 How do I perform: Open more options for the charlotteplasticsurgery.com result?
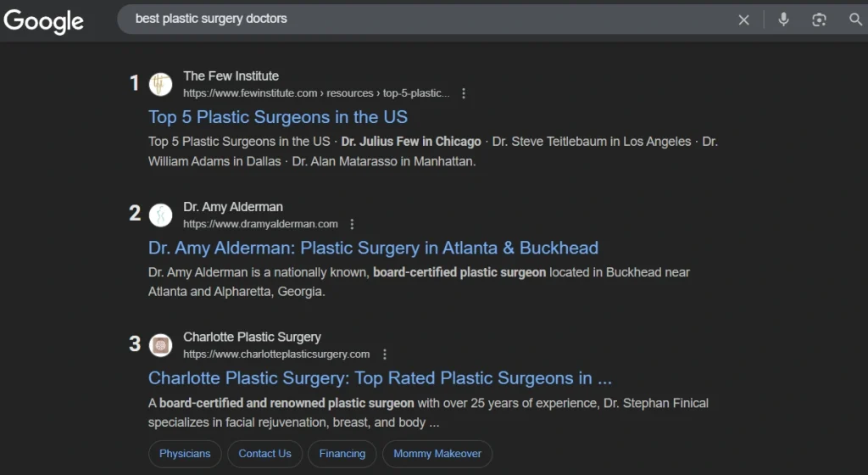[384, 355]
